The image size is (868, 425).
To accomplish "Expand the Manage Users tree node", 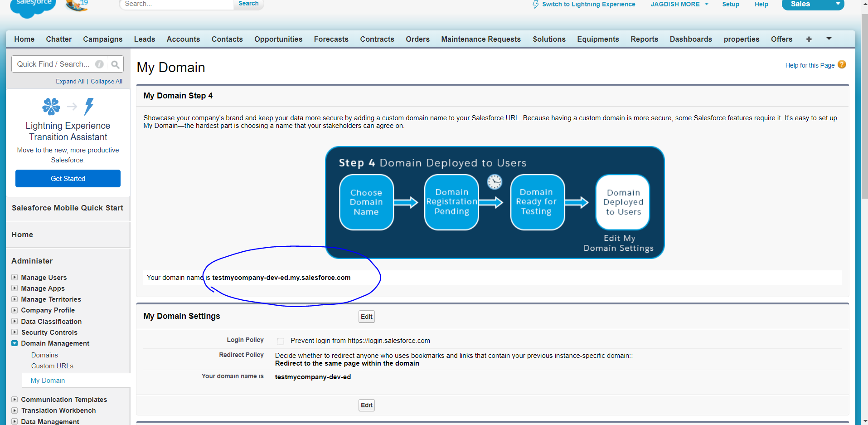I will (x=15, y=277).
